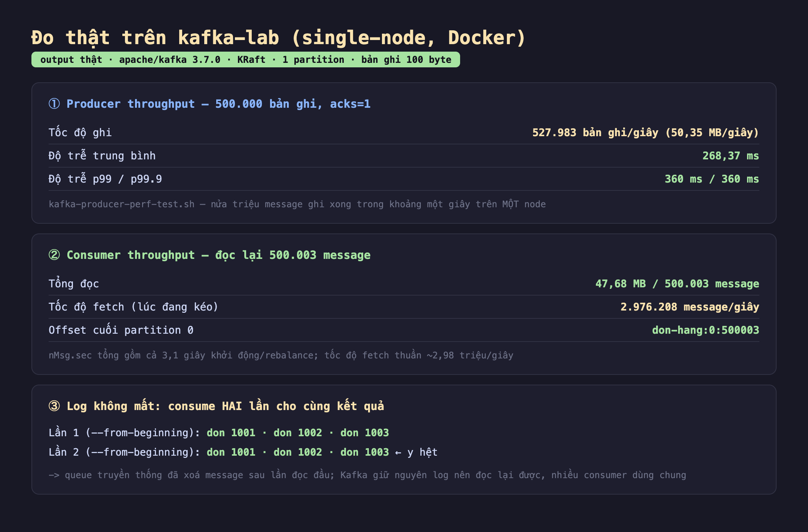Click the 'Offset cuối partition 0' label
Viewport: 808px width, 532px height.
[121, 330]
